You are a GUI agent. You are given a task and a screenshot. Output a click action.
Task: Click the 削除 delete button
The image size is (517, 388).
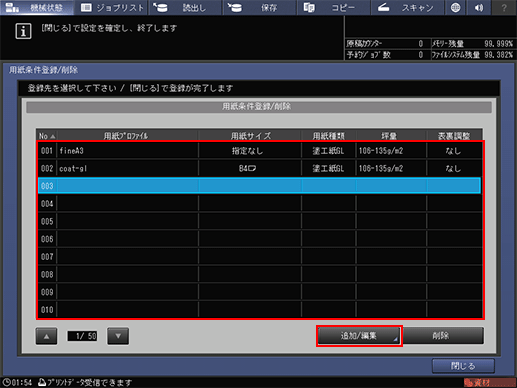click(x=443, y=336)
